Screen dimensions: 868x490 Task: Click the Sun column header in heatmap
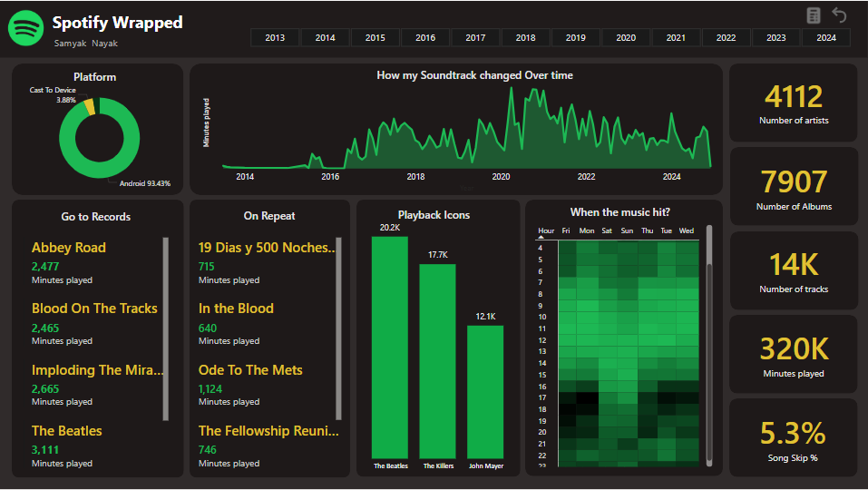click(x=627, y=230)
